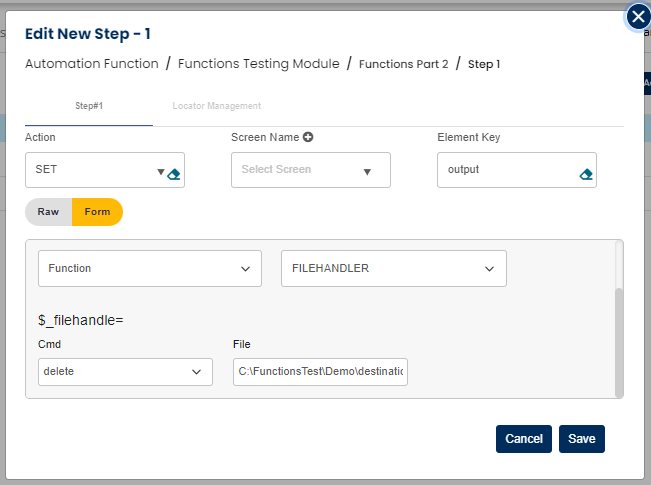Click the form panel vertical scrollbar
The height and width of the screenshot is (485, 651).
pyautogui.click(x=619, y=340)
